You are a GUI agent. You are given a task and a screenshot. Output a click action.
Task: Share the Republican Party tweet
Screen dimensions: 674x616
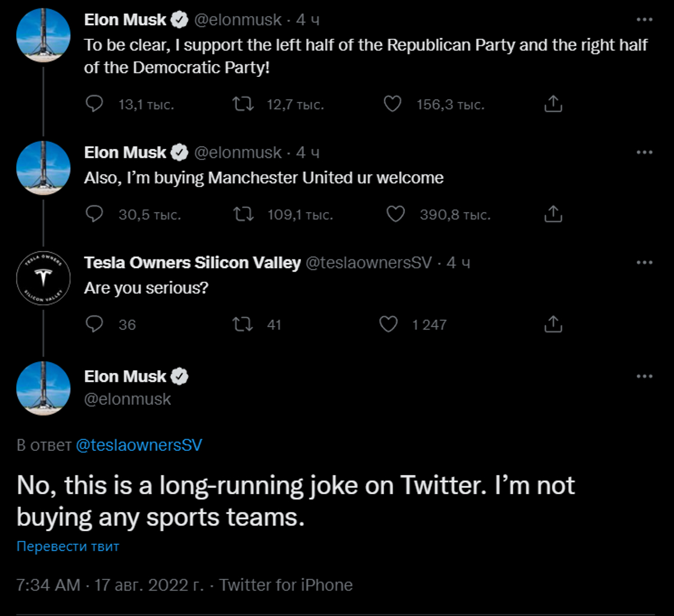(x=553, y=104)
